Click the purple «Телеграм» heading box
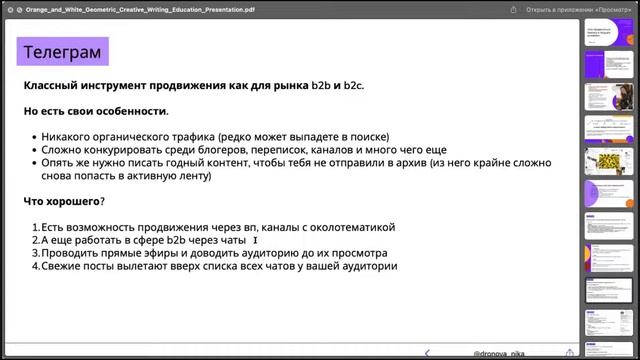This screenshot has width=640, height=360. [x=62, y=51]
